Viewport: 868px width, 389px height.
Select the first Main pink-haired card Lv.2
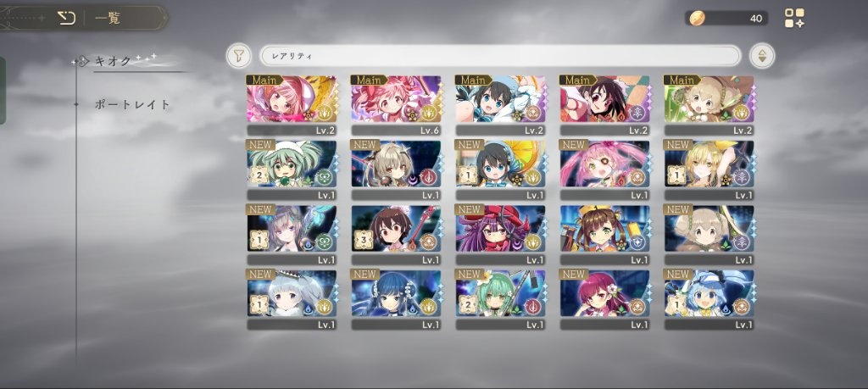pyautogui.click(x=292, y=106)
